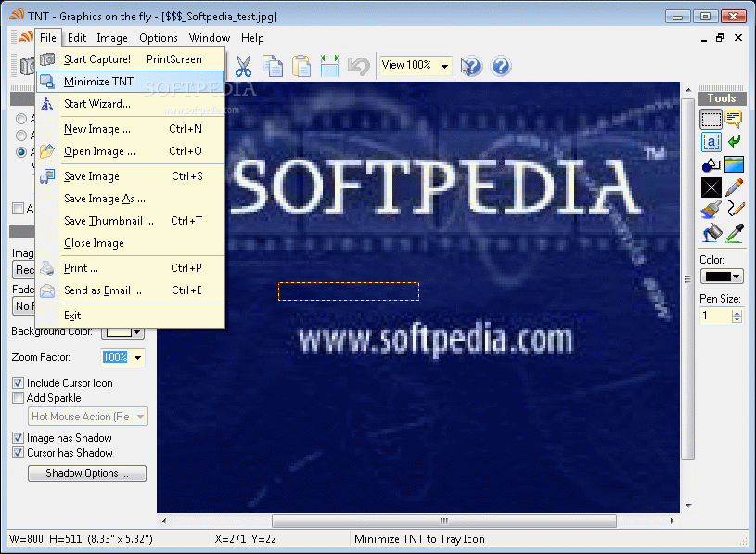Select the black X eraser tool
Viewport: 756px width, 554px height.
[711, 187]
